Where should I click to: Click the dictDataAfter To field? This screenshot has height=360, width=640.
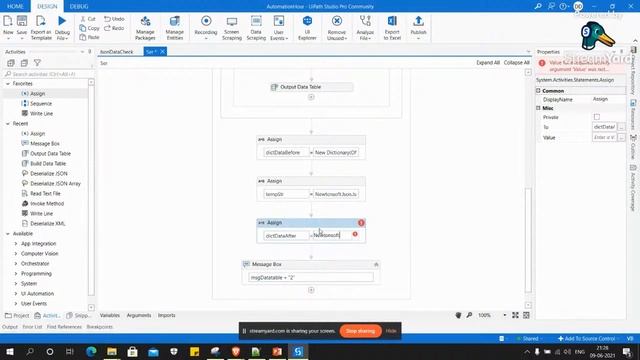[286, 236]
